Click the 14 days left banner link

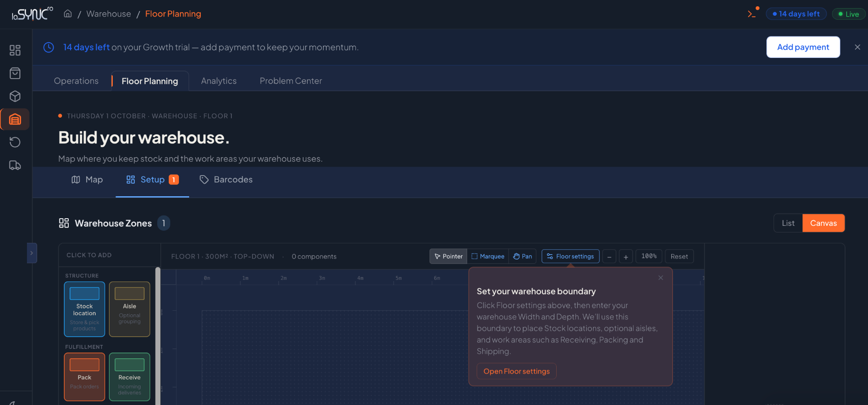pos(86,47)
